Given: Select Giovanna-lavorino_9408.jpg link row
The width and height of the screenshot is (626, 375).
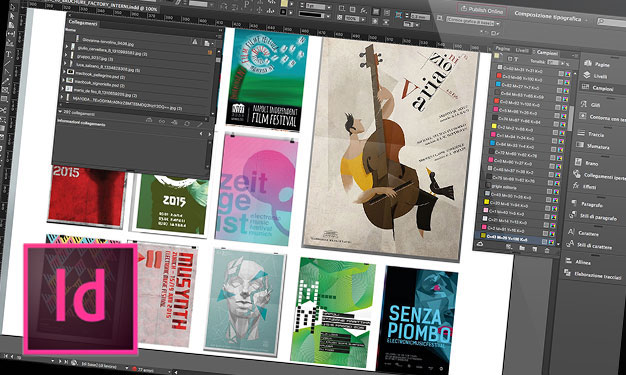Looking at the screenshot, I should click(108, 41).
